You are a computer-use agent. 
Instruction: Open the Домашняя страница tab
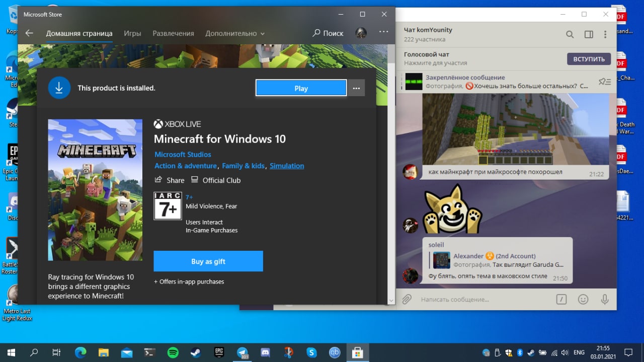[79, 33]
